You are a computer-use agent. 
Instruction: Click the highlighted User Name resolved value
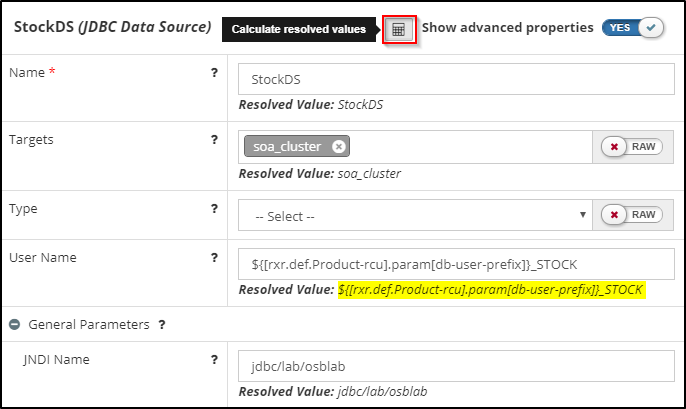(x=491, y=289)
